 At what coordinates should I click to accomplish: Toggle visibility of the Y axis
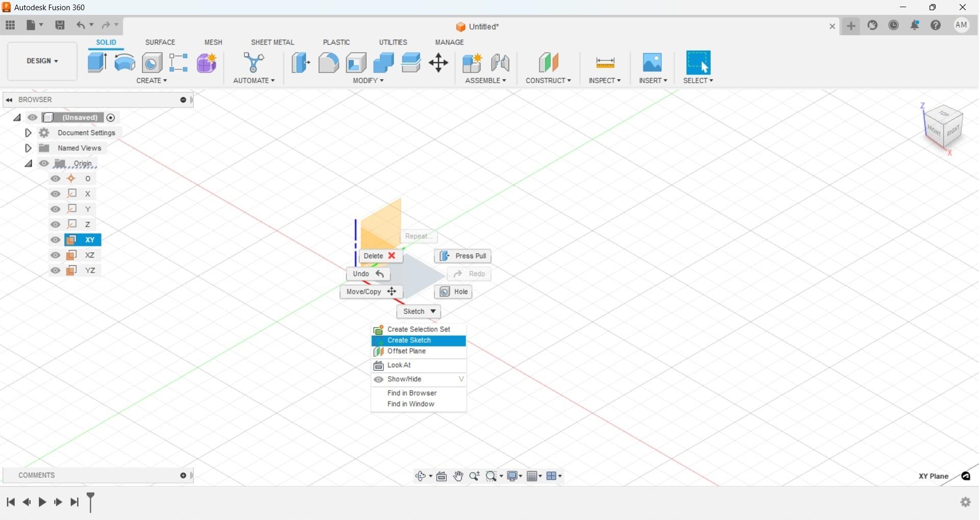point(56,210)
